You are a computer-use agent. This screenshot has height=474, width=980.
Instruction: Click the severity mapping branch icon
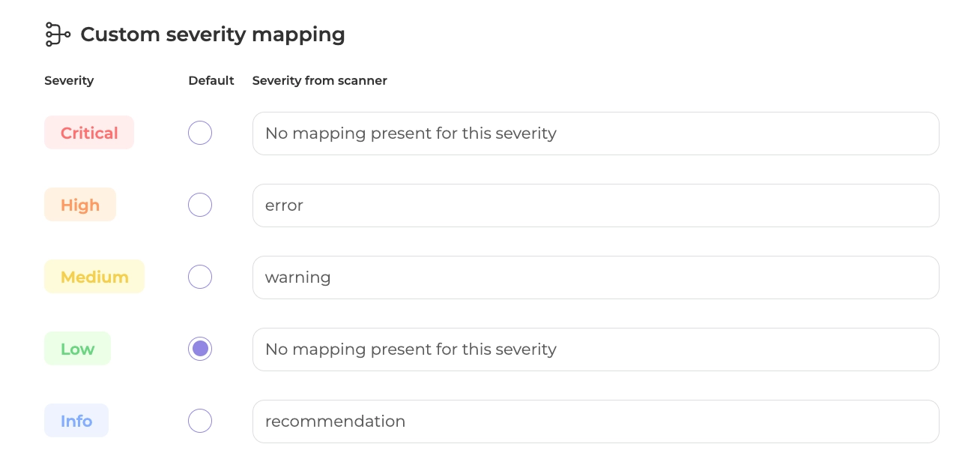[x=58, y=34]
